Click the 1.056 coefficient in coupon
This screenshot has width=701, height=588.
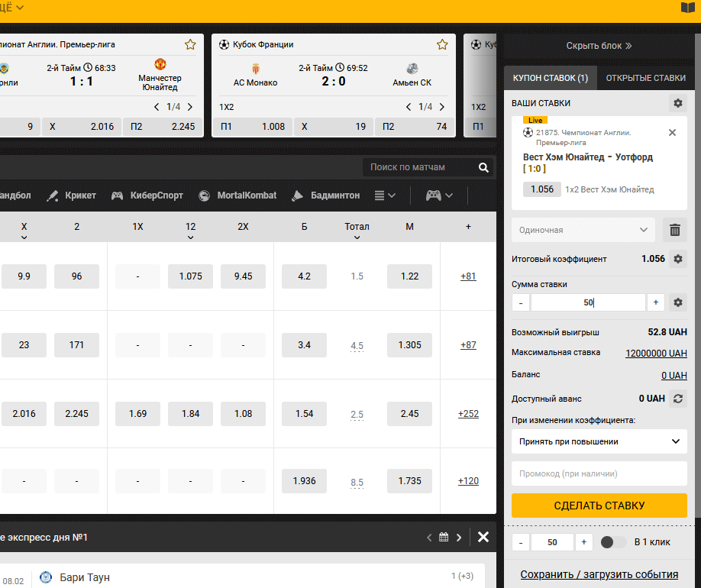click(x=542, y=189)
